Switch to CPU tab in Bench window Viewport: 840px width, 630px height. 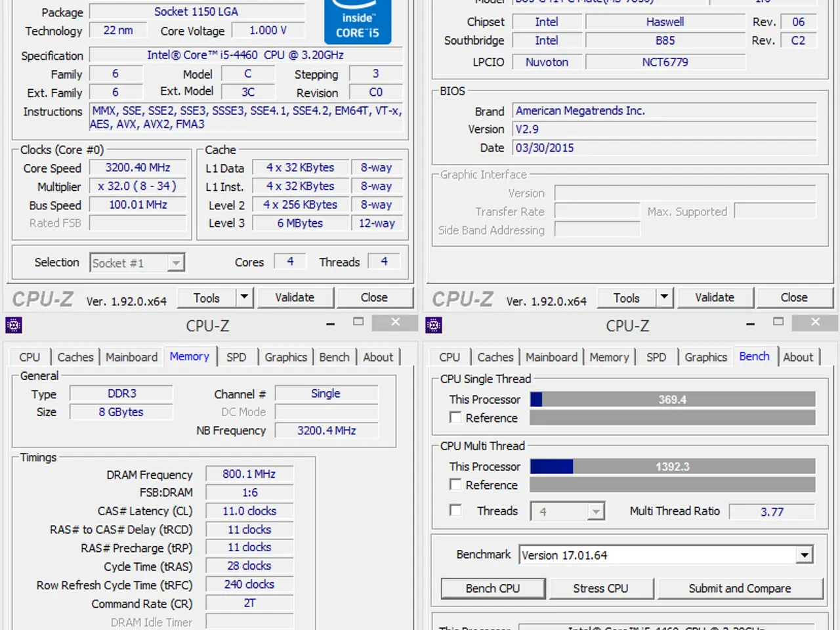tap(450, 357)
